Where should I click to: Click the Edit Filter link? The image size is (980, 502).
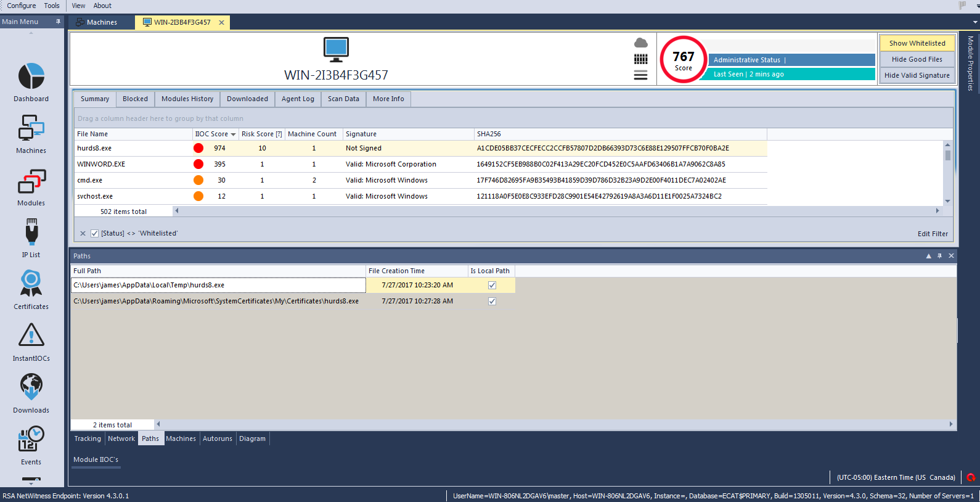932,234
